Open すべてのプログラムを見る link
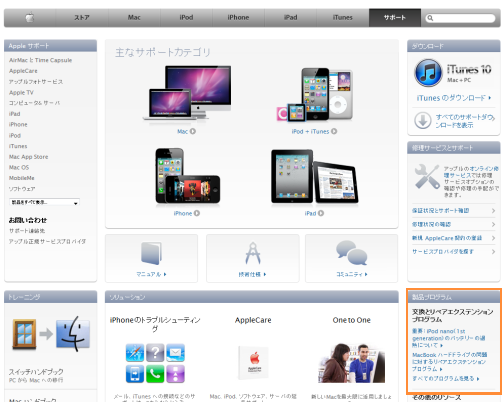 (x=445, y=379)
